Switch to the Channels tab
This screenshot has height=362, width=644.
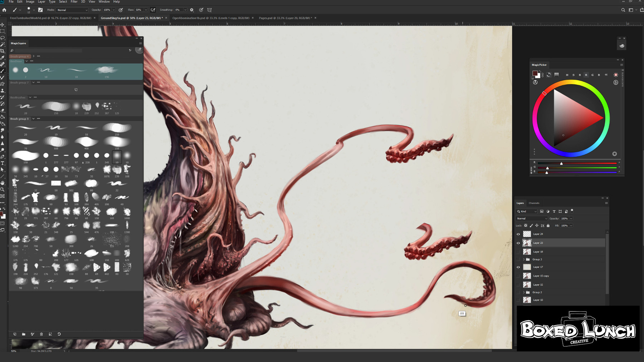[534, 203]
